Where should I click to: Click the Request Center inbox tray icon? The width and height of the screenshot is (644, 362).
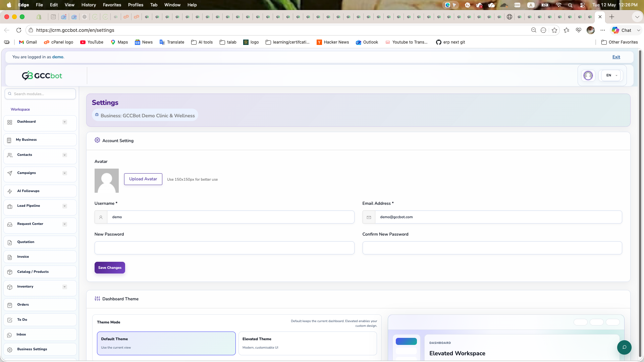(x=10, y=225)
